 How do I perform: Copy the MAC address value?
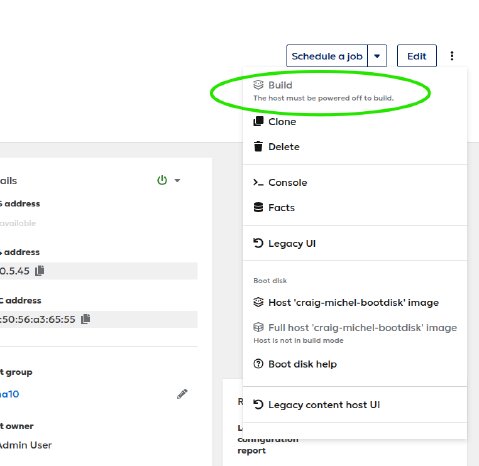tap(86, 319)
